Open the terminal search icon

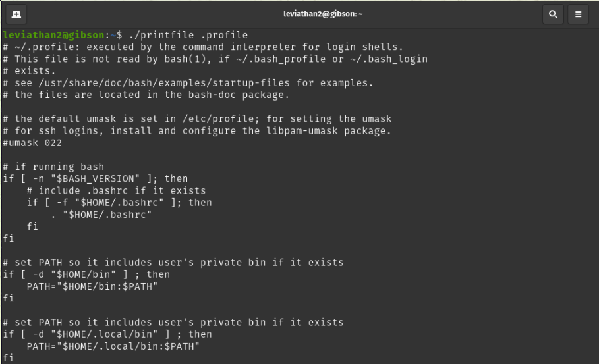[552, 13]
